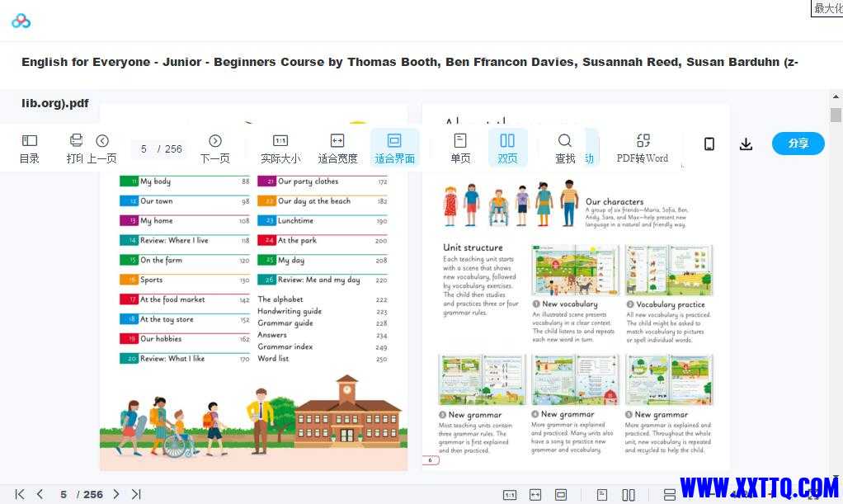The image size is (843, 504).
Task: Click bottom bar actual size 1:1 icon
Action: (x=510, y=495)
